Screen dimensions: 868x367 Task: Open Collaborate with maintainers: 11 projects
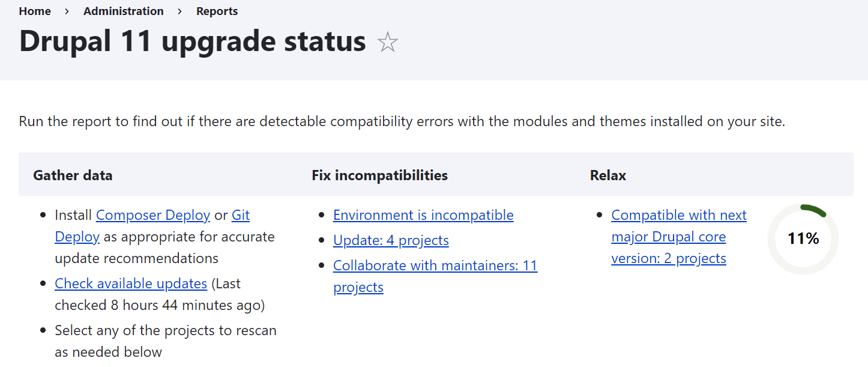pyautogui.click(x=435, y=265)
